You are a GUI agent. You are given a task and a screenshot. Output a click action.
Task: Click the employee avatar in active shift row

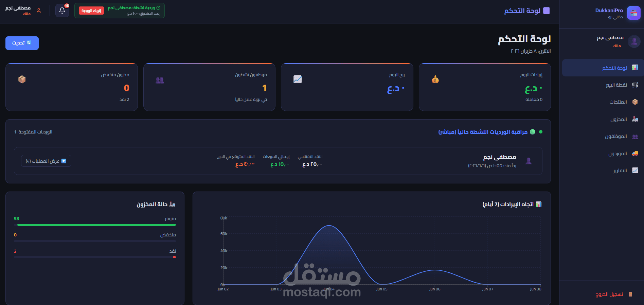coord(529,161)
